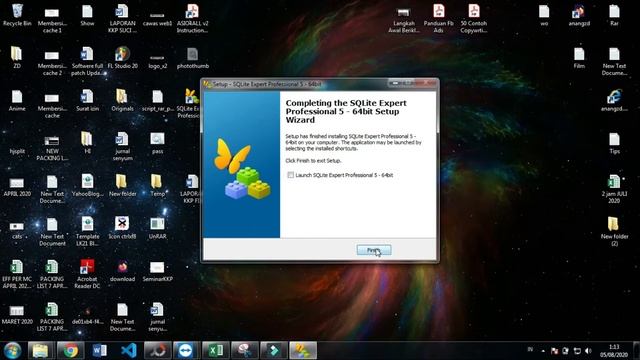Viewport: 640px width, 360px height.
Task: Open Microsoft Word from the taskbar
Action: (100, 351)
